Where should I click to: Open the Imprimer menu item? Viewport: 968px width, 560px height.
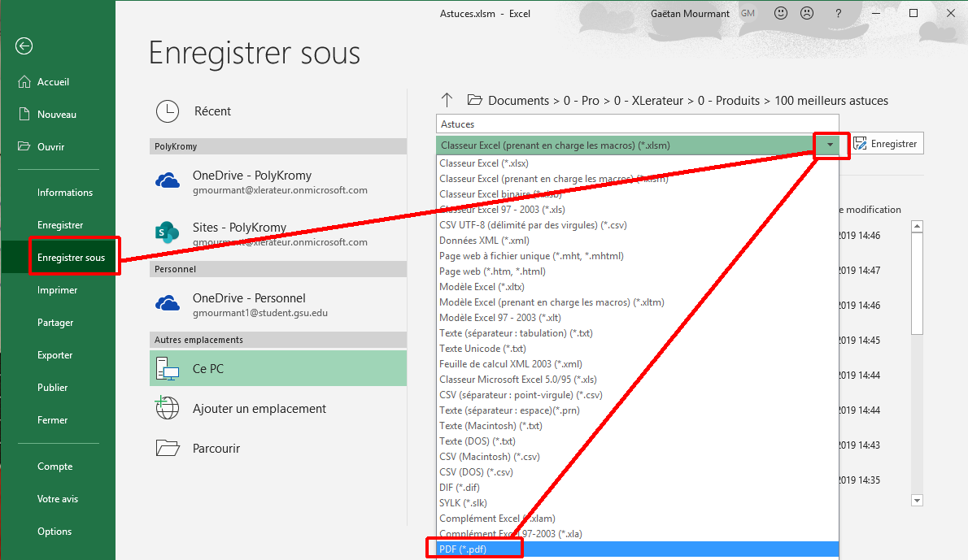pyautogui.click(x=58, y=290)
